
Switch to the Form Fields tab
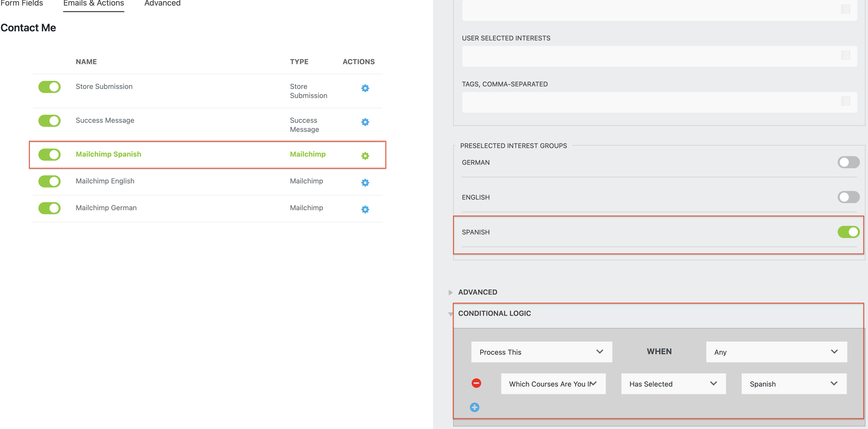21,3
